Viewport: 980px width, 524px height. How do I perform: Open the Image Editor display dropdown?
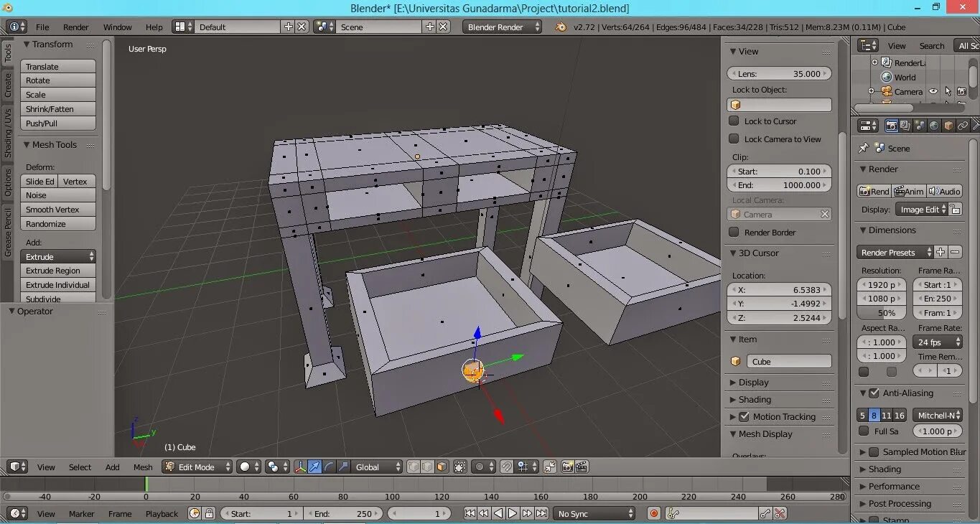[x=921, y=209]
